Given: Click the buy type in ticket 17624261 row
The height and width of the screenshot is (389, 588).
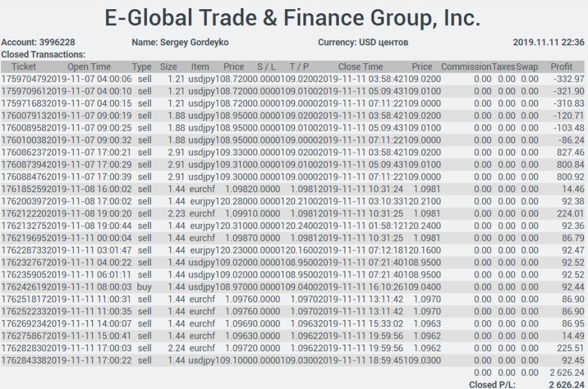Looking at the screenshot, I should pos(144,287).
